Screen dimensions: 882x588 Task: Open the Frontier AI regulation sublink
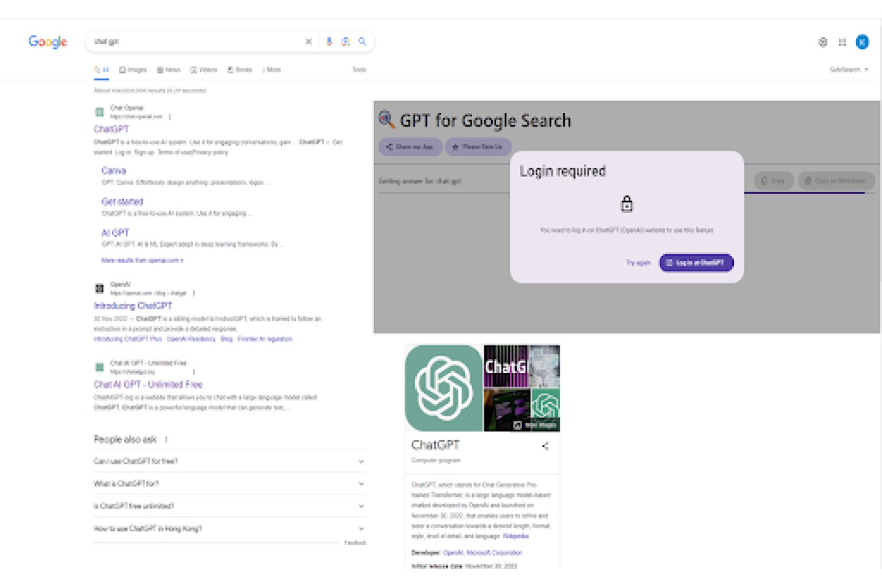pos(265,339)
